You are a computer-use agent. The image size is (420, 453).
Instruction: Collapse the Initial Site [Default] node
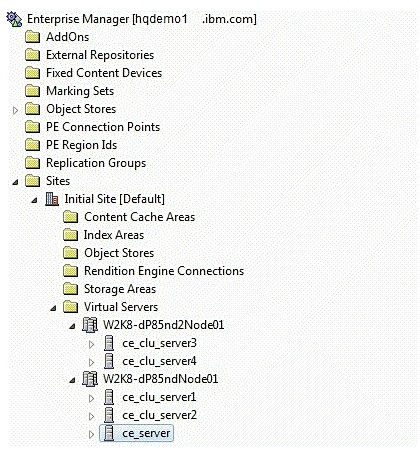(34, 200)
